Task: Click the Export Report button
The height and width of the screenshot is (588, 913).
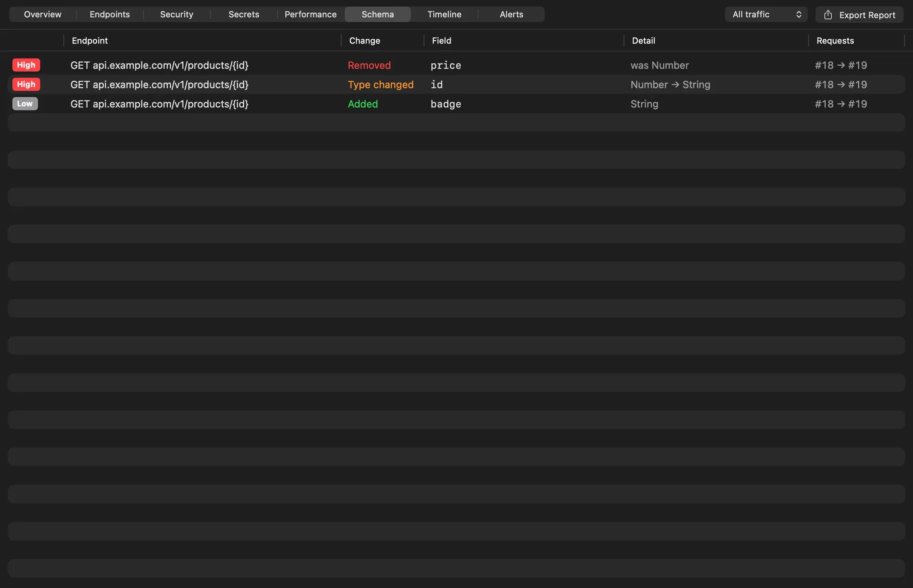Action: coord(859,15)
